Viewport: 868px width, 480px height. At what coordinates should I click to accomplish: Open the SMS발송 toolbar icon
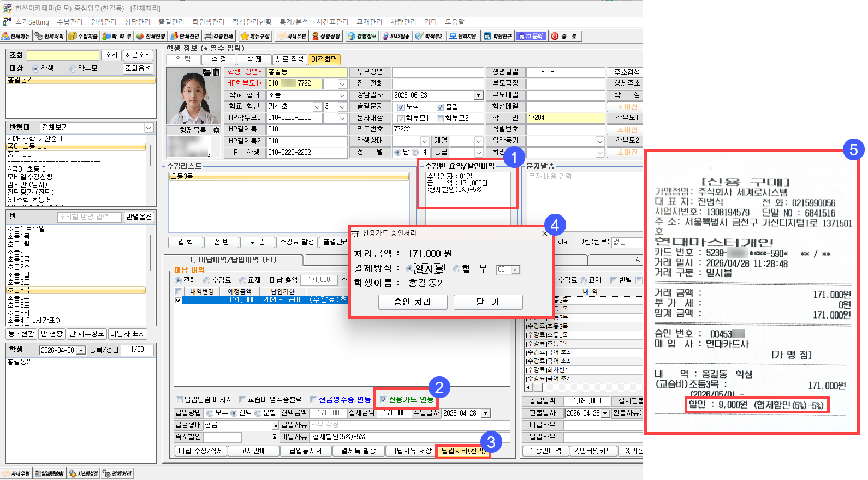[396, 36]
